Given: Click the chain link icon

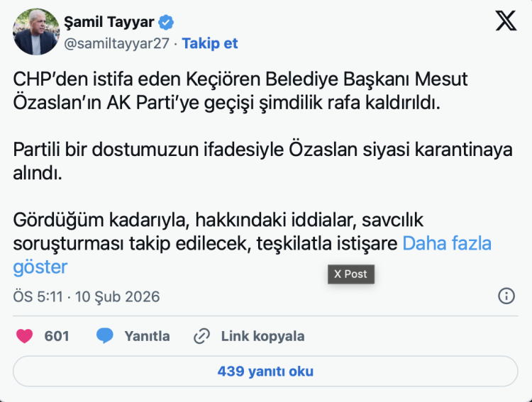Looking at the screenshot, I should click(x=202, y=335).
